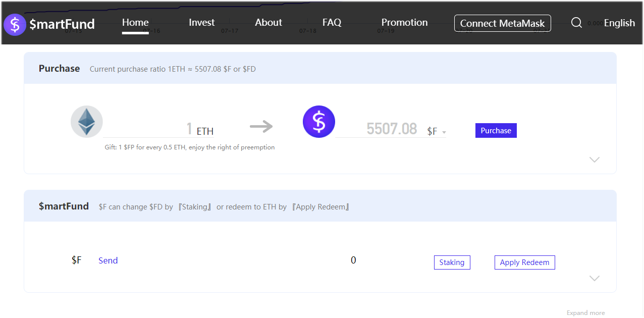Expand the Purchase panel chevron

click(595, 160)
